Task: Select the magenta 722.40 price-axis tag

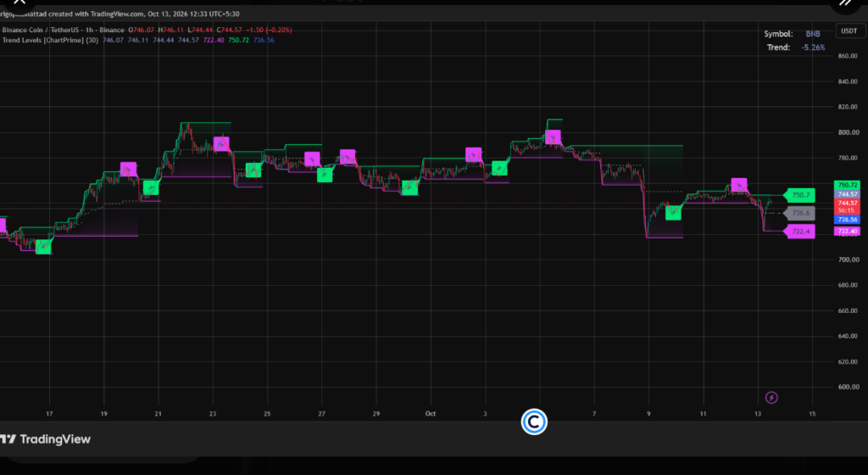Action: point(847,232)
